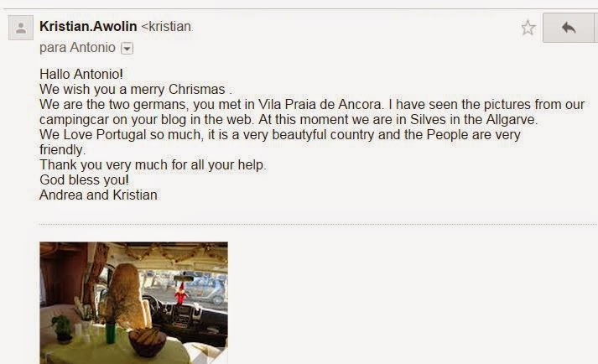The image size is (598, 364).
Task: Click the 'Hallo Antonio!' greeting line
Action: 81,74
